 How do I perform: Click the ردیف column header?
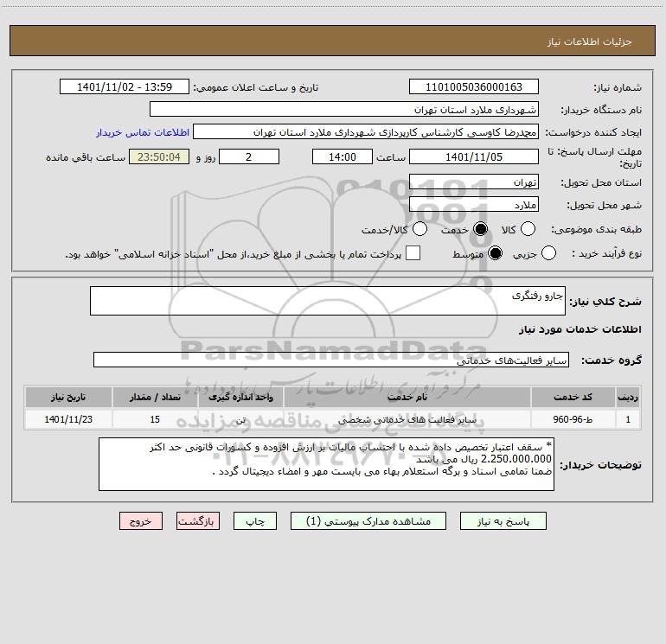coord(628,397)
